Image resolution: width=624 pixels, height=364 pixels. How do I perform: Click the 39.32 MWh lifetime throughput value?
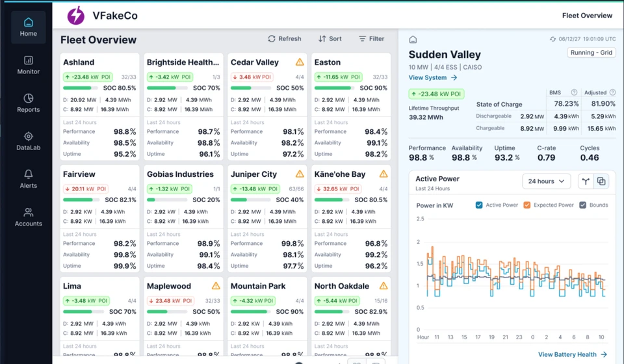[426, 118]
